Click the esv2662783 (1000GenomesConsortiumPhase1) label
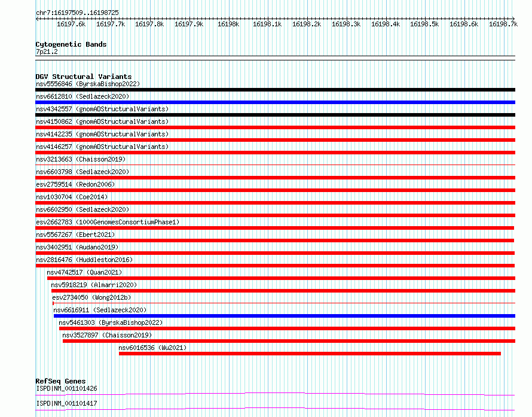 [108, 222]
